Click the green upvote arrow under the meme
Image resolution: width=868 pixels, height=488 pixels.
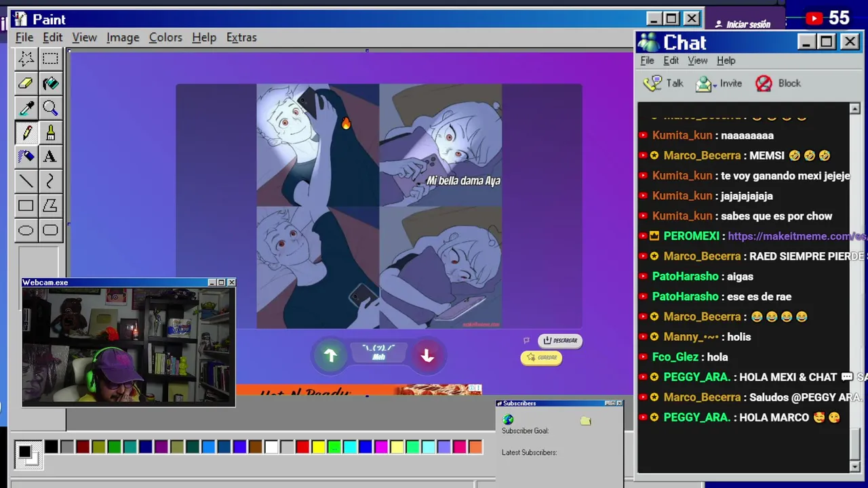(330, 355)
